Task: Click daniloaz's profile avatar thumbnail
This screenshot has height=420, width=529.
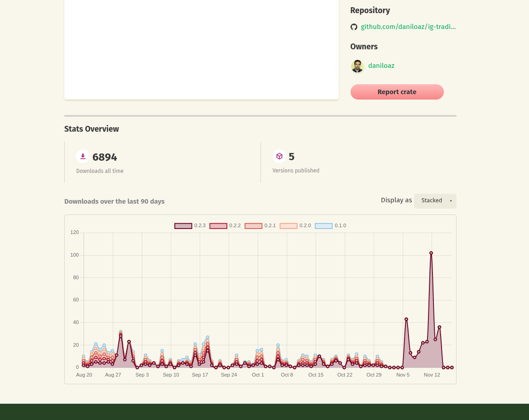Action: tap(357, 66)
